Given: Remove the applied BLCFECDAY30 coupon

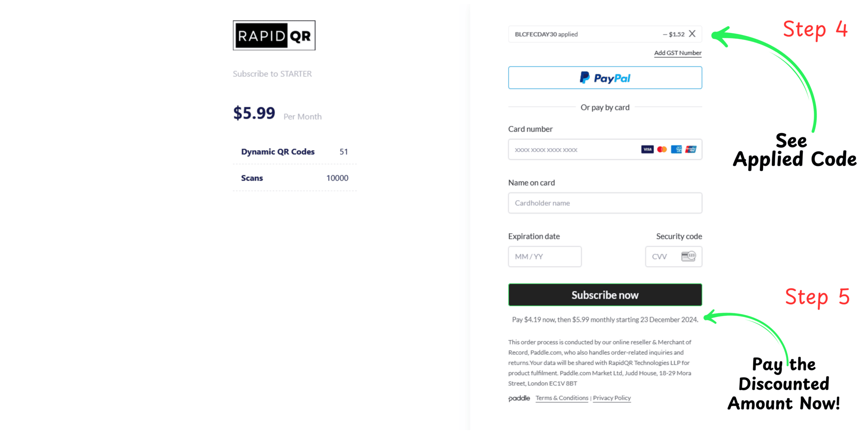Looking at the screenshot, I should coord(692,34).
